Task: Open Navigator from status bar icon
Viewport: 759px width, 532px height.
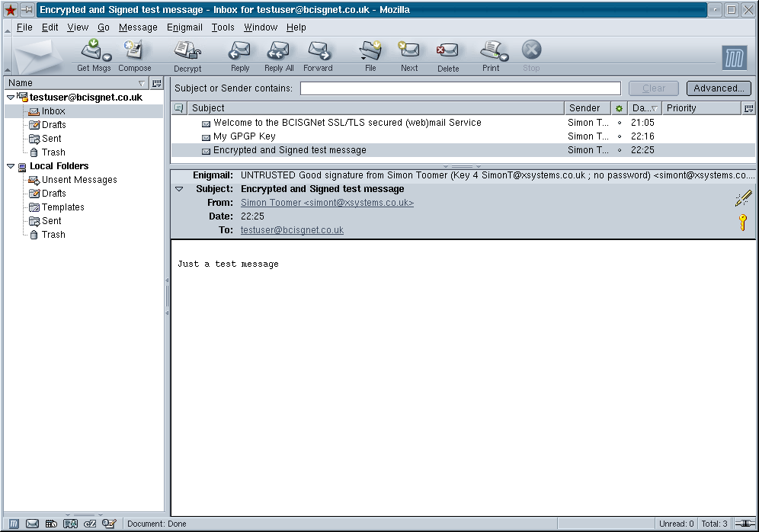Action: tap(14, 524)
